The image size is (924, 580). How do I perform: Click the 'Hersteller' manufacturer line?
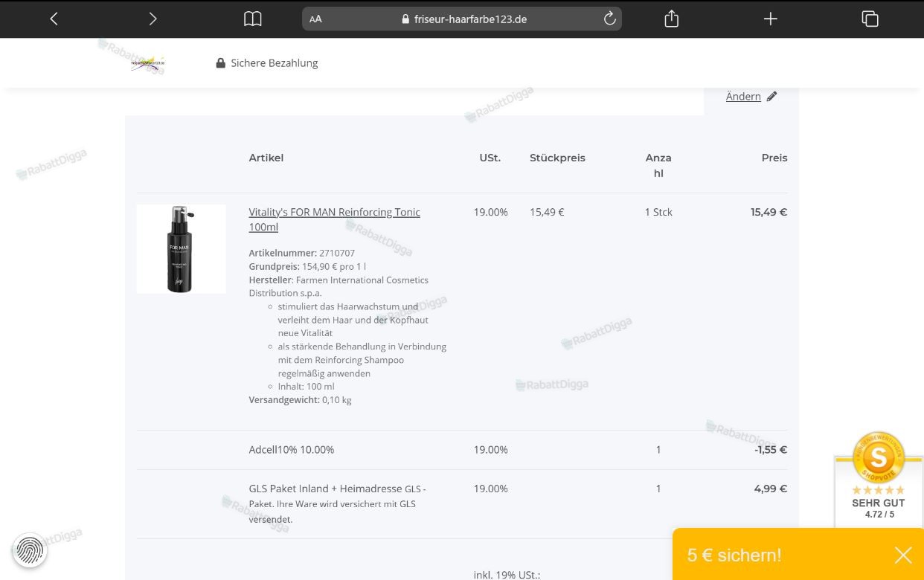click(339, 286)
